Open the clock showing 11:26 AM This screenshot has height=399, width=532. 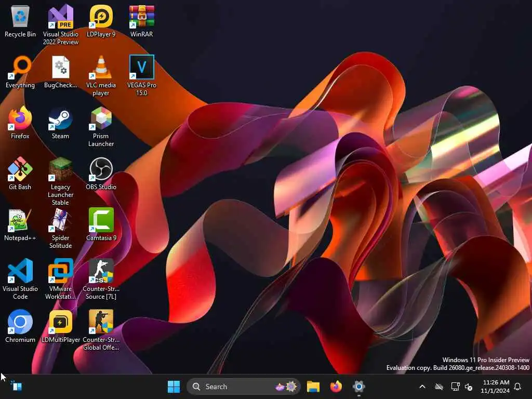click(x=495, y=387)
